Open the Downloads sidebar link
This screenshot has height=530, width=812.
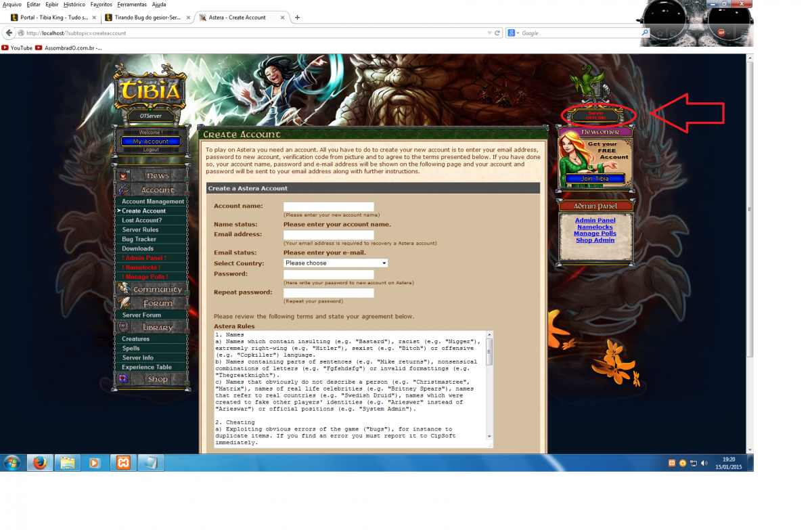[137, 249]
